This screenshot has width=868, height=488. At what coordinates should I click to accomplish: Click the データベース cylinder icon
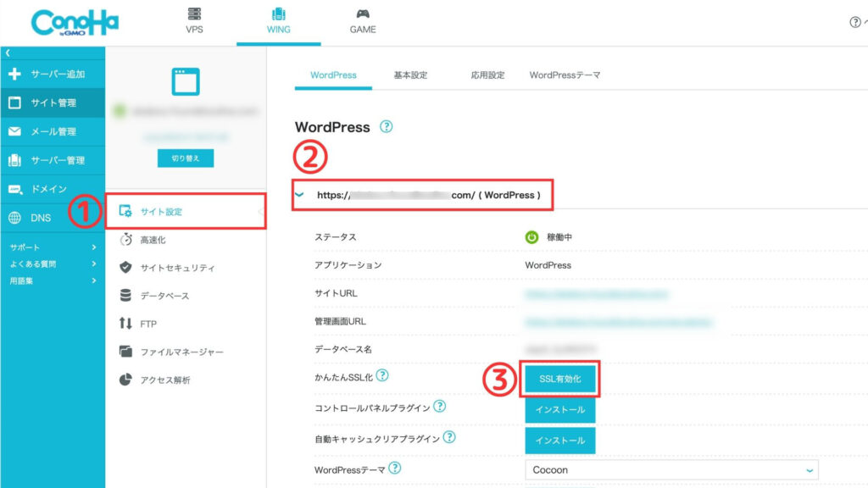pyautogui.click(x=125, y=296)
